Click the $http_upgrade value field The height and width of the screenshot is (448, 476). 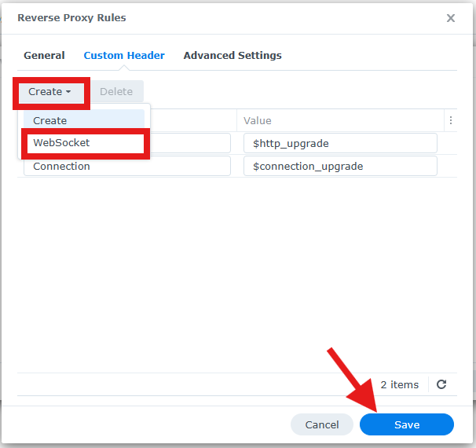tap(340, 143)
